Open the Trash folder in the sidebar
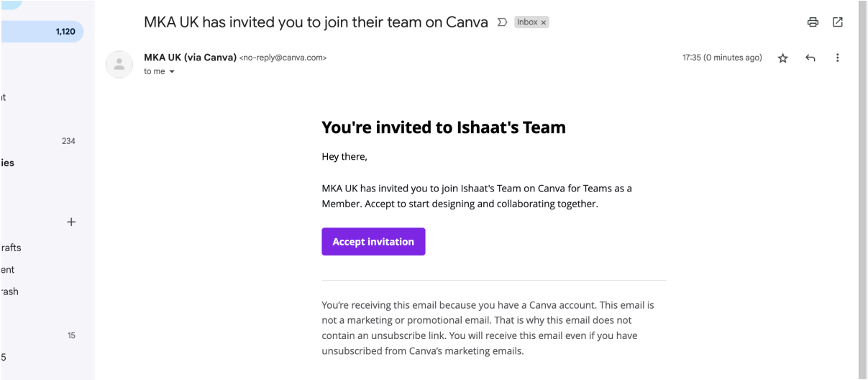 [x=9, y=291]
